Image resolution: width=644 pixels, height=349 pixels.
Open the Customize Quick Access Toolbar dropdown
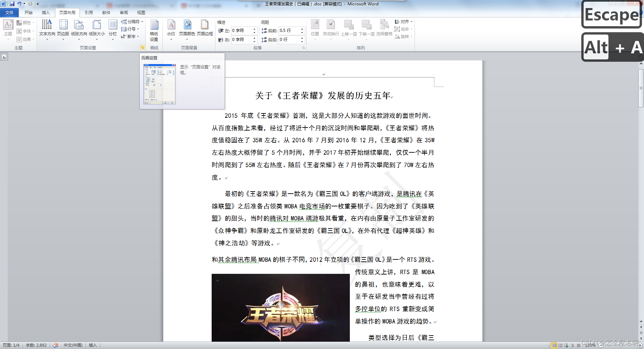[x=38, y=4]
